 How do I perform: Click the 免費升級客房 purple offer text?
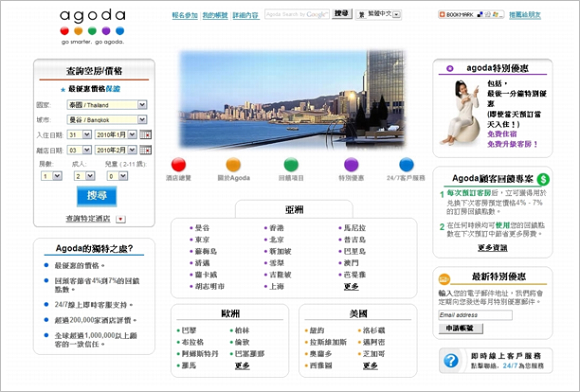click(x=512, y=144)
